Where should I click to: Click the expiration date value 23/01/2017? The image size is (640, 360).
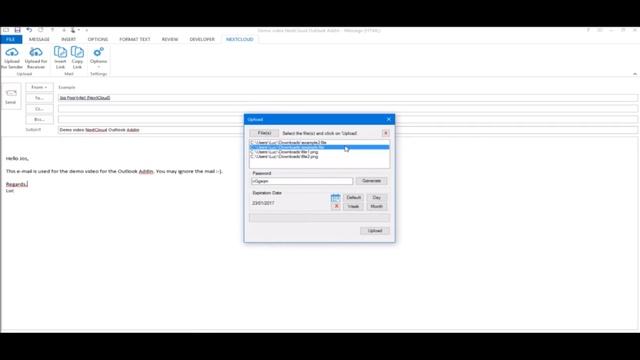[263, 203]
